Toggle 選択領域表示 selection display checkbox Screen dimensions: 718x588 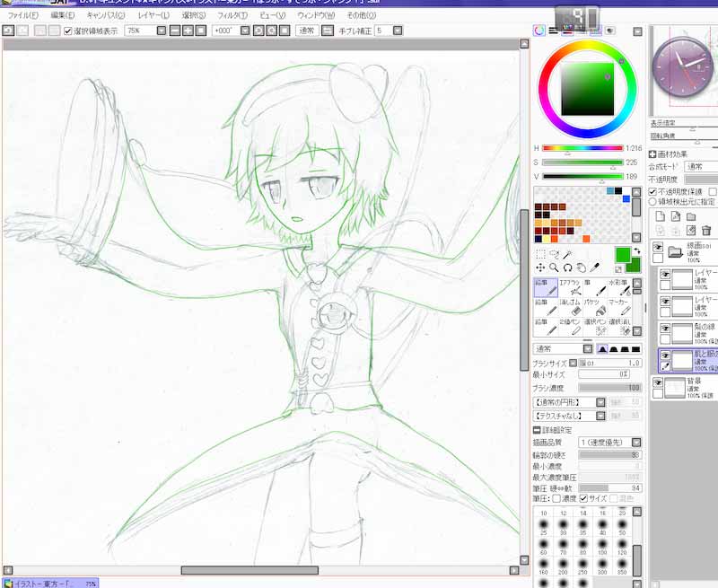68,31
